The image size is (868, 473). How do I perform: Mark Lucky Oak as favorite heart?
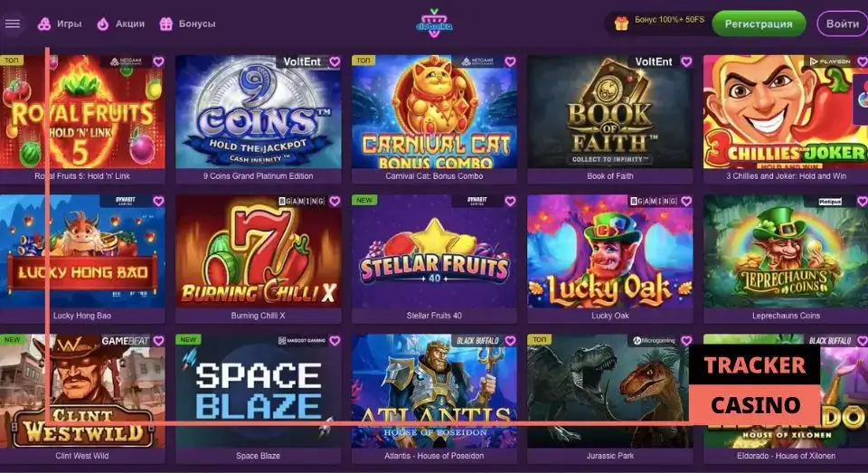pos(686,202)
